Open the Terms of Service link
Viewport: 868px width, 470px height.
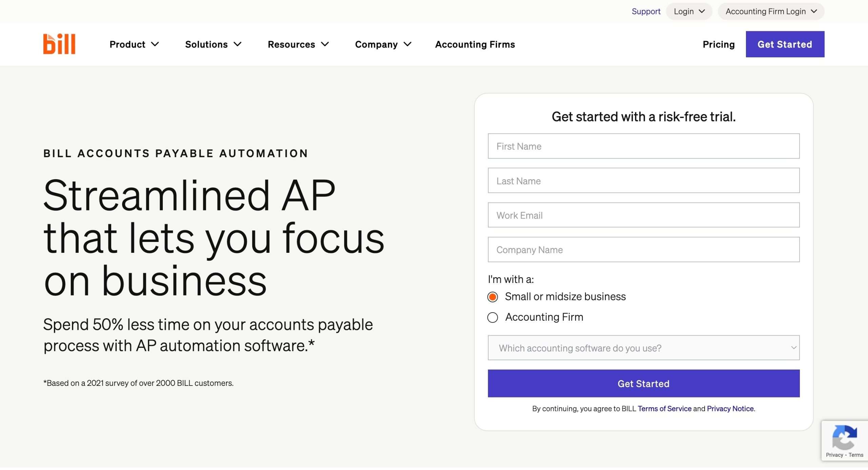664,409
